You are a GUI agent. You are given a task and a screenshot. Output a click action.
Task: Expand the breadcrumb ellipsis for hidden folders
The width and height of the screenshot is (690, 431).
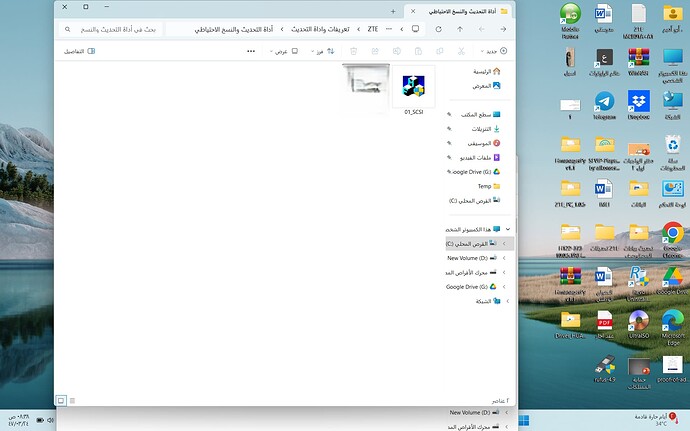tap(389, 29)
